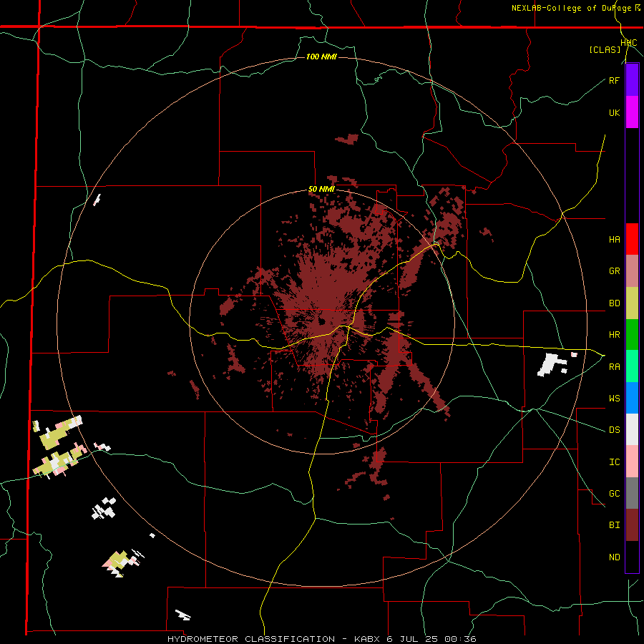Screen dimensions: 644x644
Task: Click the BI biological brown swatch
Action: coord(632,525)
